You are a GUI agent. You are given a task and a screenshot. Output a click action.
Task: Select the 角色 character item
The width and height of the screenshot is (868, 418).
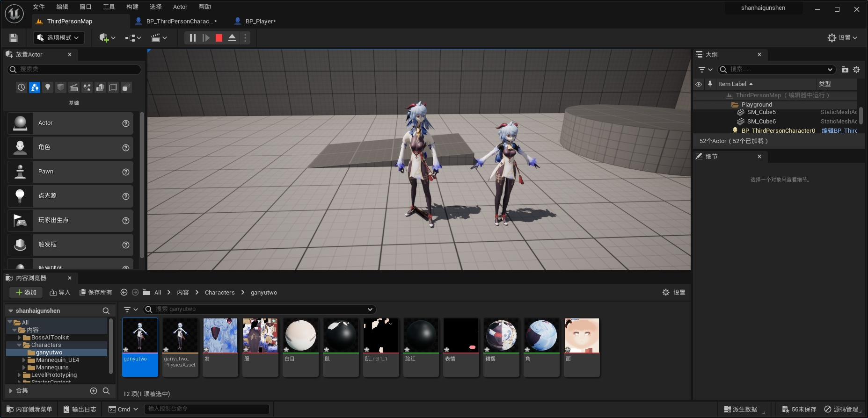[70, 148]
